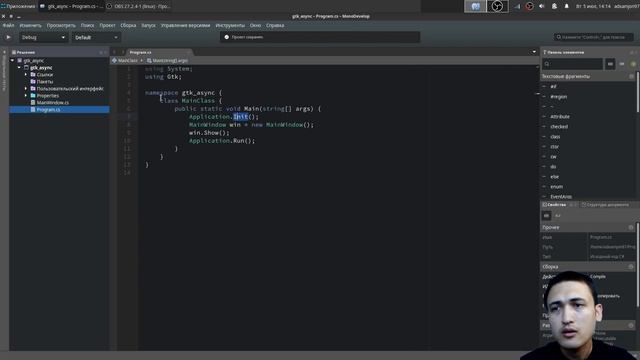Navigate back with editor tab arrow
Viewport: 640px width, 360px height.
114,52
